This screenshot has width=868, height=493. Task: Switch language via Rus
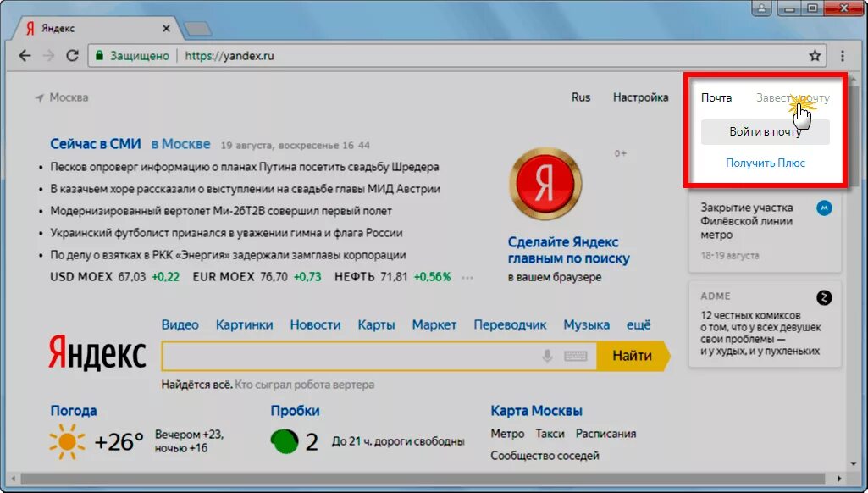581,97
